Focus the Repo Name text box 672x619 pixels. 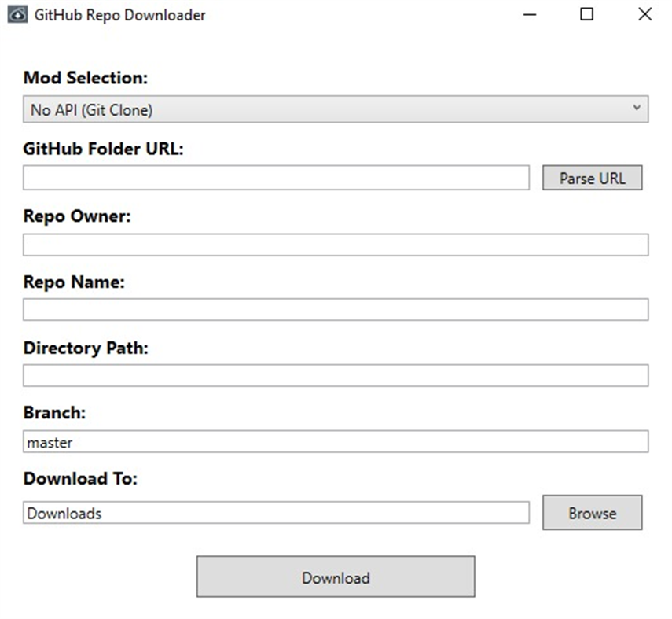(x=336, y=309)
